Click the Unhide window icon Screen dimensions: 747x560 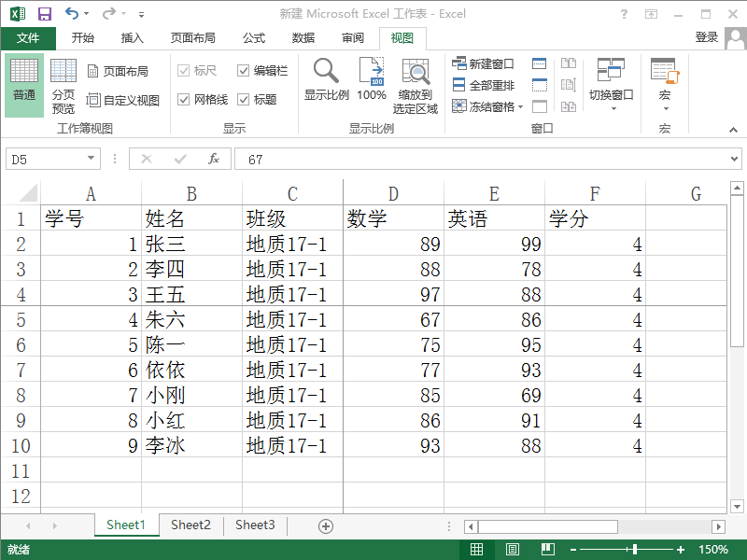(540, 106)
